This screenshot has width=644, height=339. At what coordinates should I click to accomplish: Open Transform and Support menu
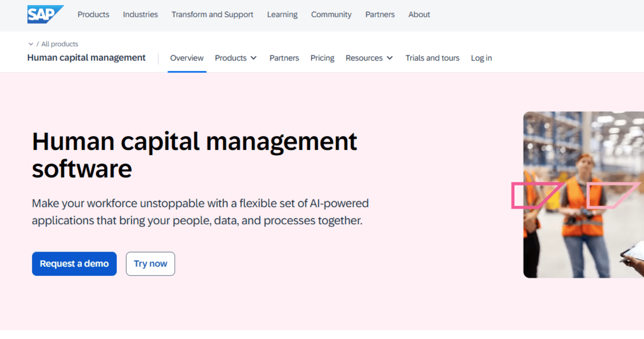212,15
